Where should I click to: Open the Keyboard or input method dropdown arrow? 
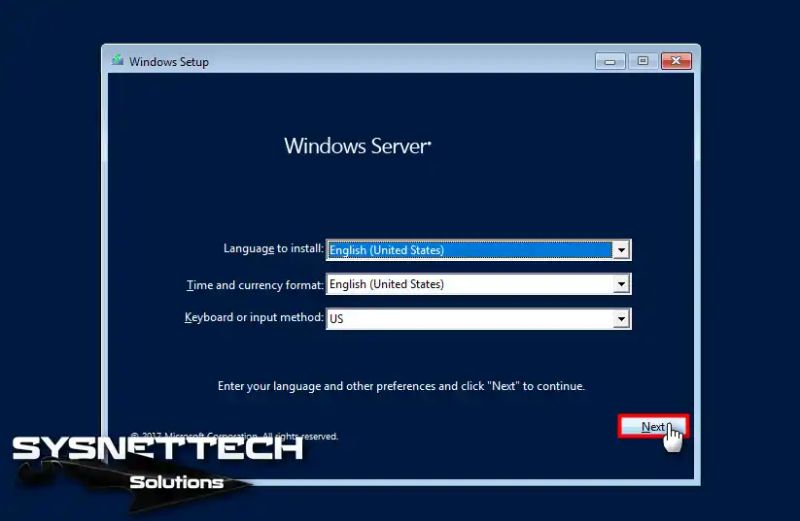621,319
